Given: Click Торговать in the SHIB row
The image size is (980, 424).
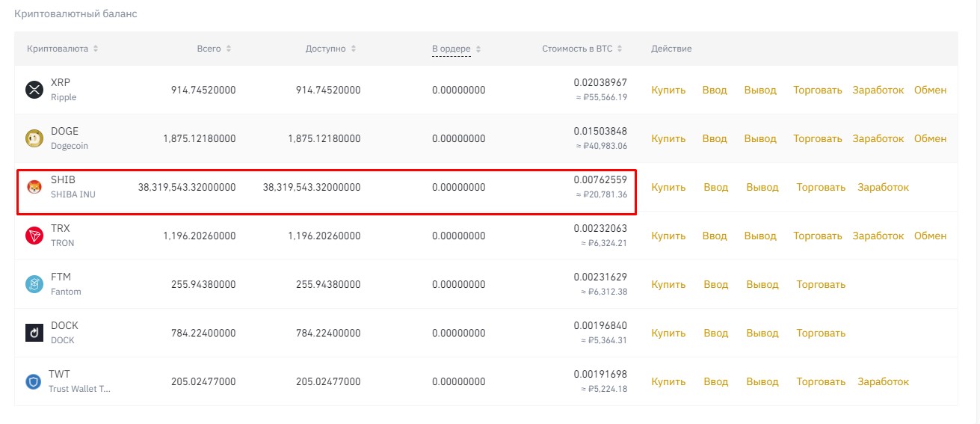Looking at the screenshot, I should [x=821, y=187].
